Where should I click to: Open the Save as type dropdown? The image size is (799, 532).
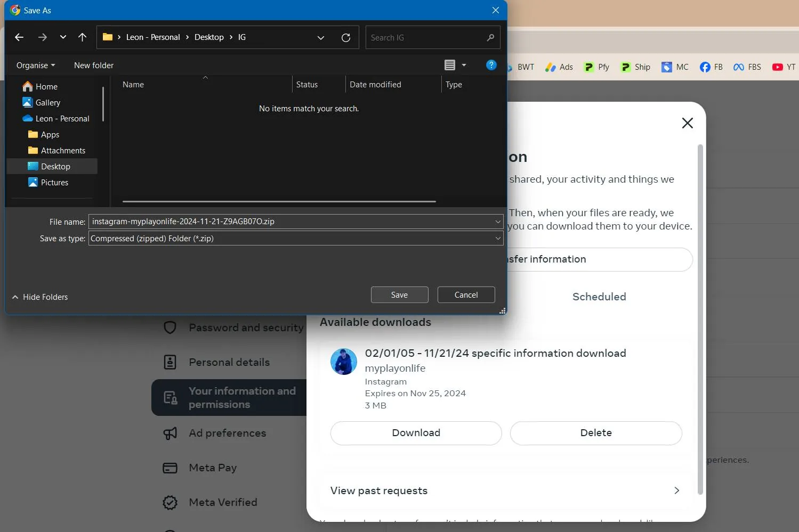(x=497, y=238)
